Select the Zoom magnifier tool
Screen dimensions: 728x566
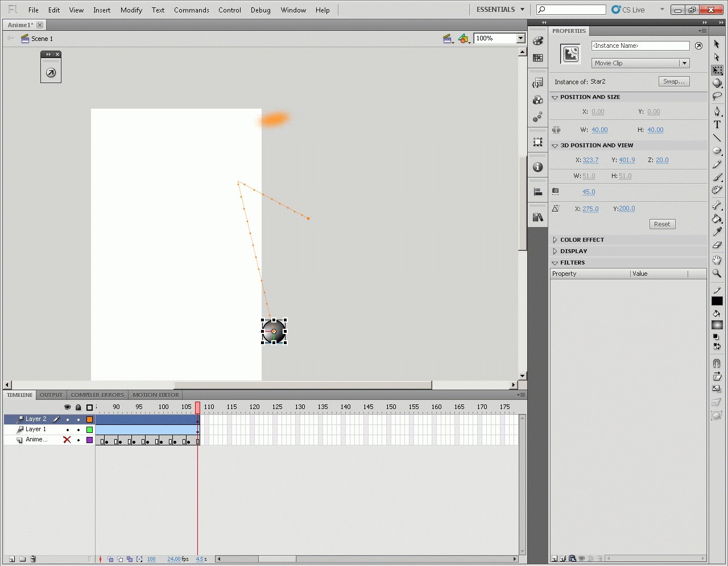coord(717,274)
